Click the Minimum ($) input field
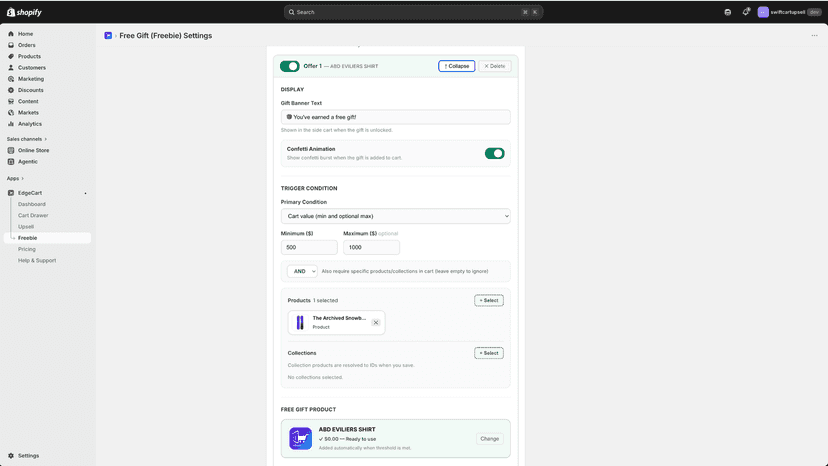The image size is (828, 466). [x=309, y=247]
